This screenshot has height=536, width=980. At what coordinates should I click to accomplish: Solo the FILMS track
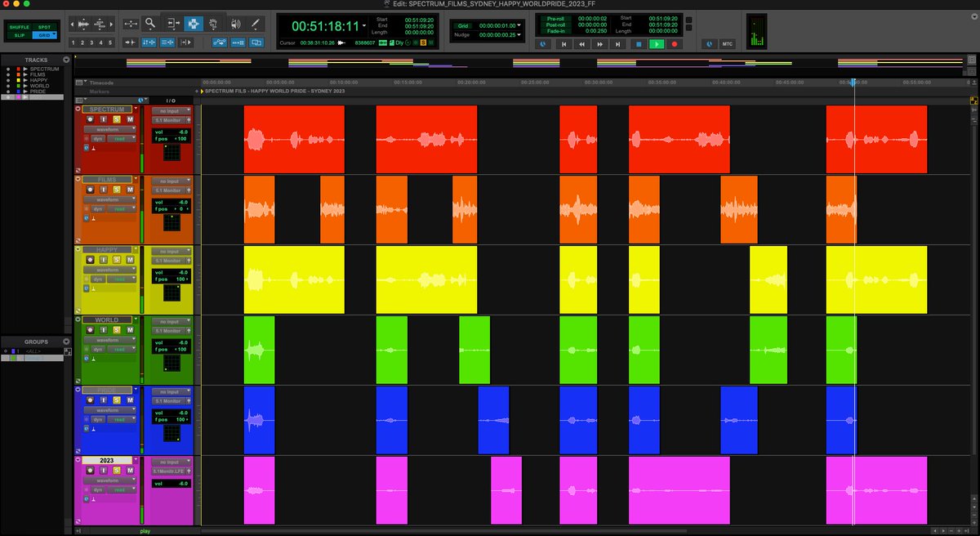[x=117, y=190]
